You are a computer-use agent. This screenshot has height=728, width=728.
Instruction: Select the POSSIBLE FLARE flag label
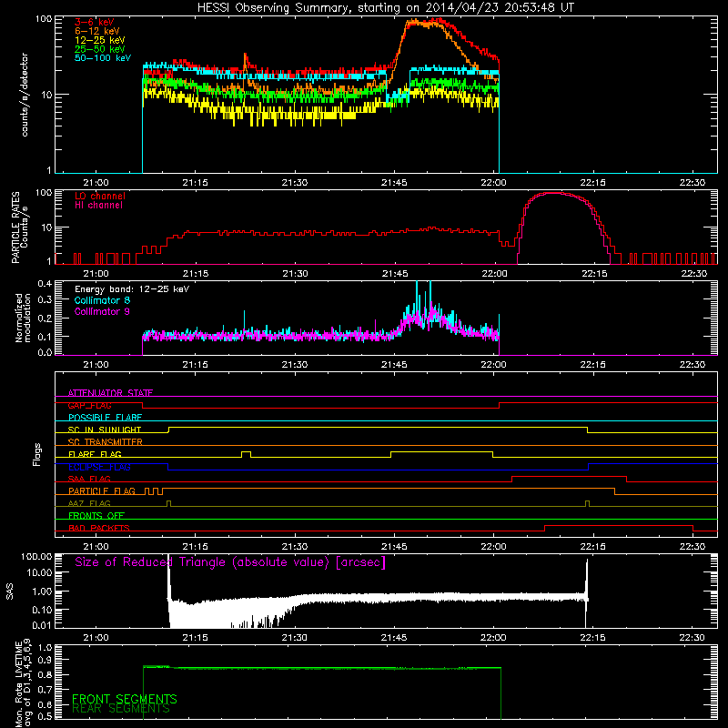click(105, 418)
